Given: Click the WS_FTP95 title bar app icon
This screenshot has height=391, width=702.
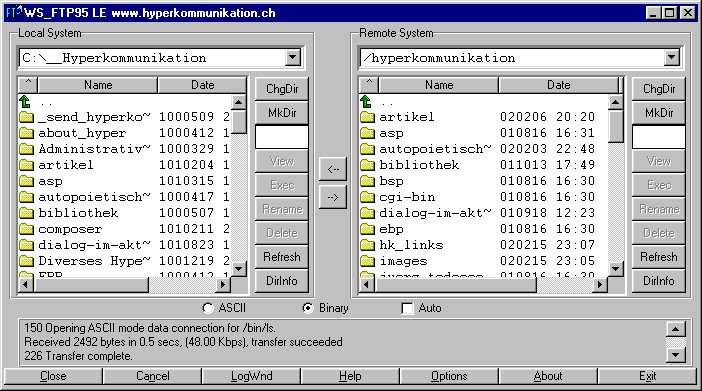Looking at the screenshot, I should pos(13,12).
